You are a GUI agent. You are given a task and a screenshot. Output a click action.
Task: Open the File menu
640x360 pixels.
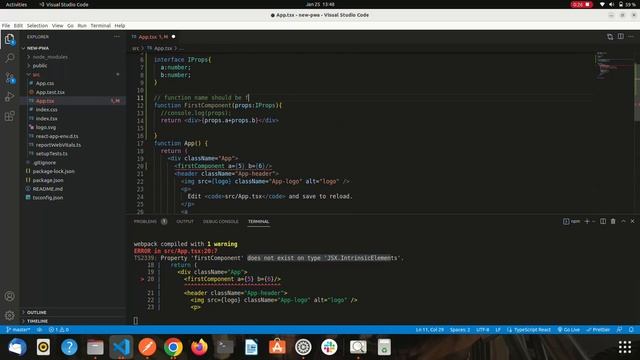[6, 25]
